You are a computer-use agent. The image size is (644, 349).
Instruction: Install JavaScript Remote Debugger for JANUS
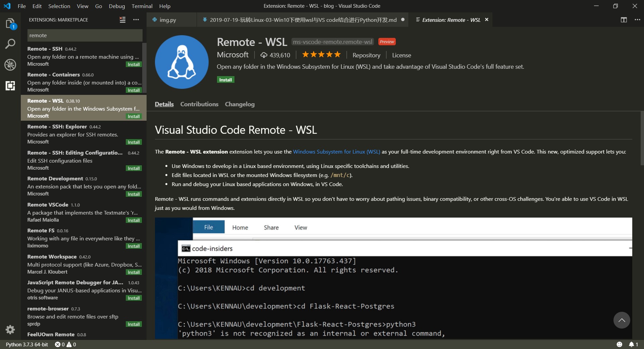tap(133, 298)
